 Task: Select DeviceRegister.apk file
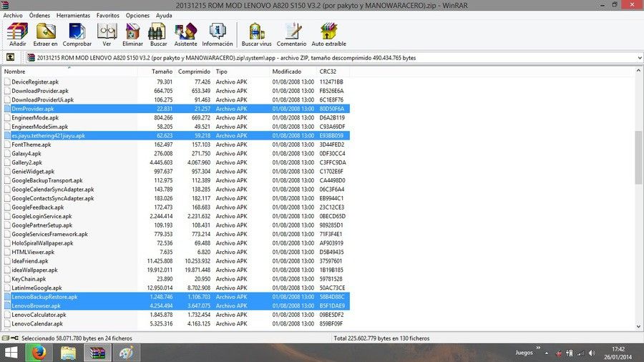(x=35, y=82)
